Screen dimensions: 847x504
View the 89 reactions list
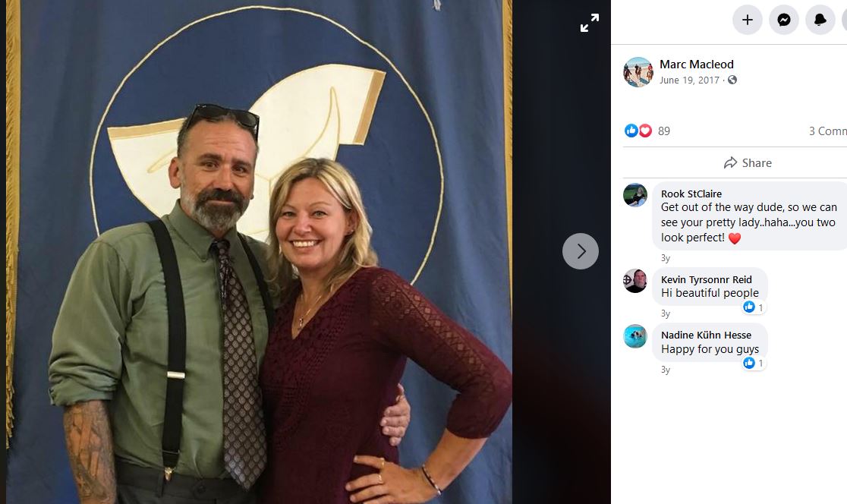point(664,131)
